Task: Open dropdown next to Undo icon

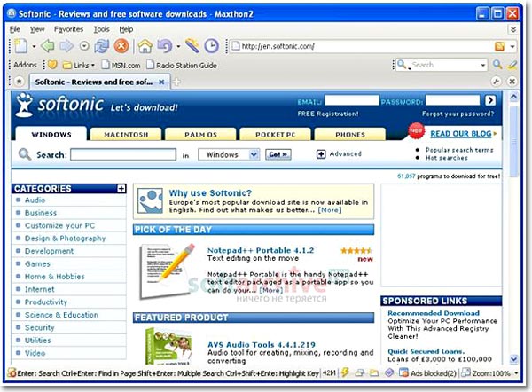Action: click(x=178, y=46)
